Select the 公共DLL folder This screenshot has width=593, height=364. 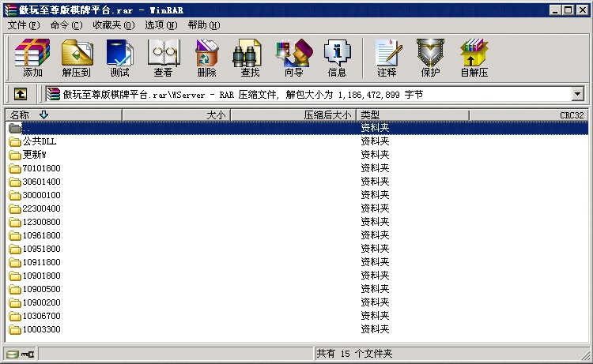[39, 141]
